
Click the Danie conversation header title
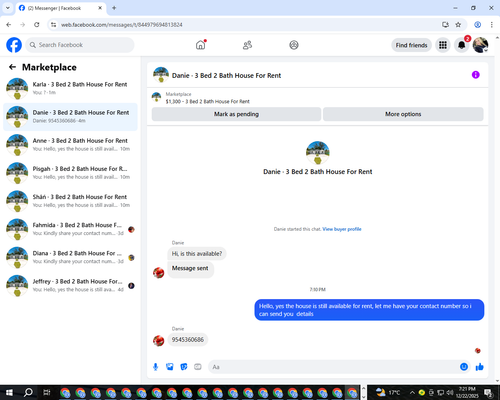coord(226,75)
